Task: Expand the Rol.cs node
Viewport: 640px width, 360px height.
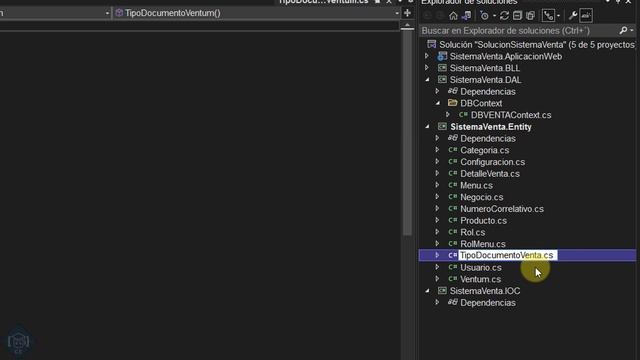Action: coord(437,232)
